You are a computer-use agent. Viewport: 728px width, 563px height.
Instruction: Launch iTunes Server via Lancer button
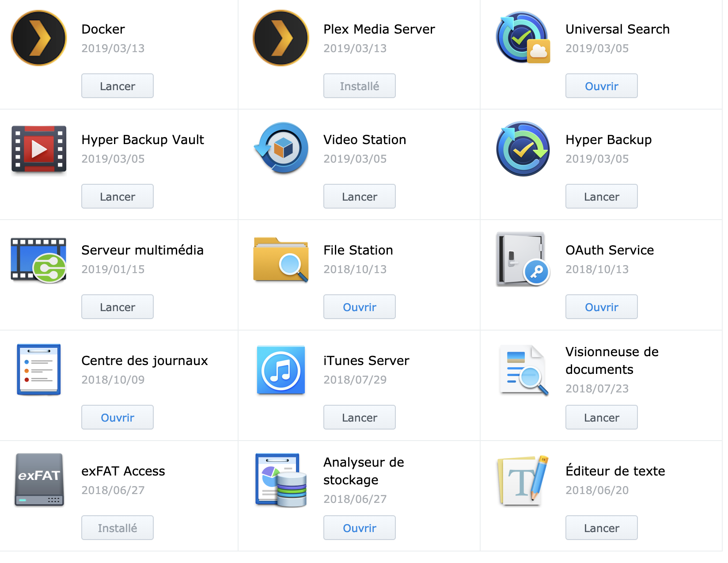pos(360,417)
